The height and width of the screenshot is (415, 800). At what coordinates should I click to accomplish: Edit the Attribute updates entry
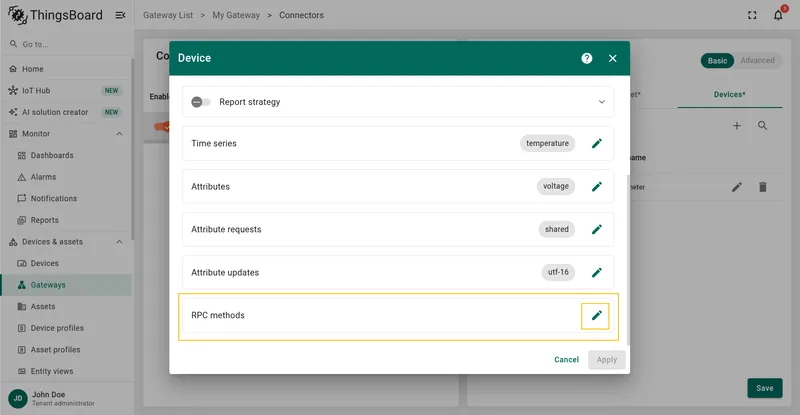tap(596, 273)
